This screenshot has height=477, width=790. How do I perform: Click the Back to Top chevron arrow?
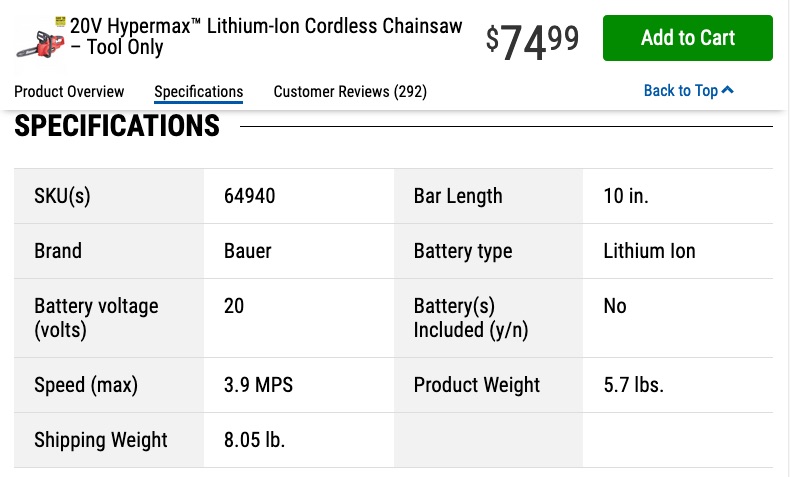click(x=728, y=90)
